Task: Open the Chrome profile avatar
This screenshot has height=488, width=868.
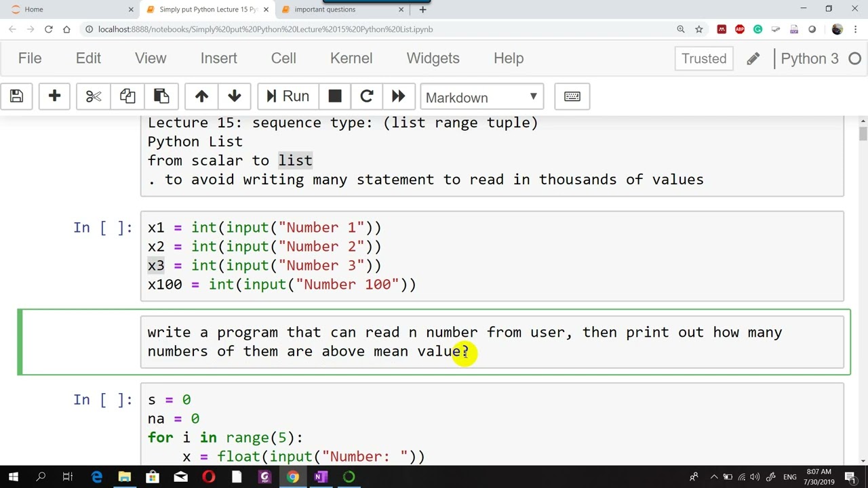Action: coord(837,29)
